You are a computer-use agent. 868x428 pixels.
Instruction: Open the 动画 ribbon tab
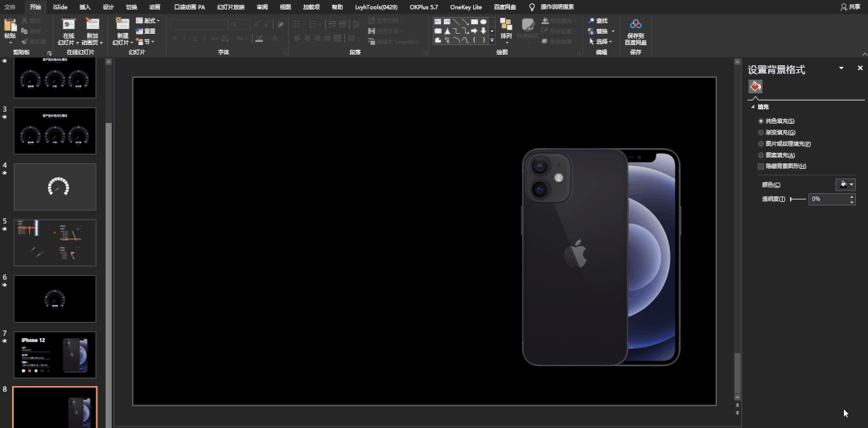154,7
